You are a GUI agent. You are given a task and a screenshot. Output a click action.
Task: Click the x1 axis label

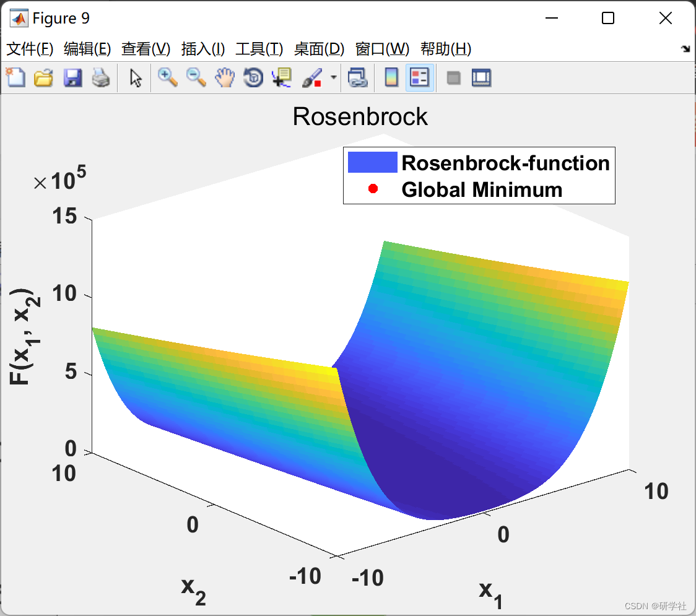tap(490, 595)
